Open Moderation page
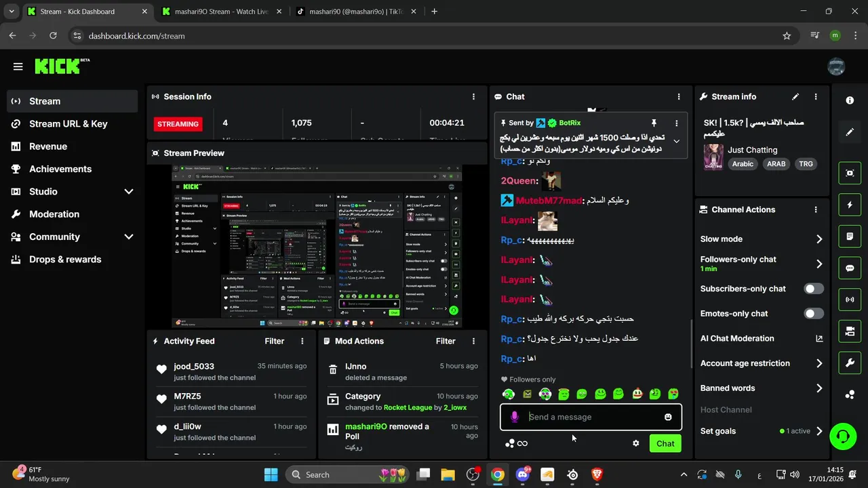The image size is (868, 488). (73, 214)
